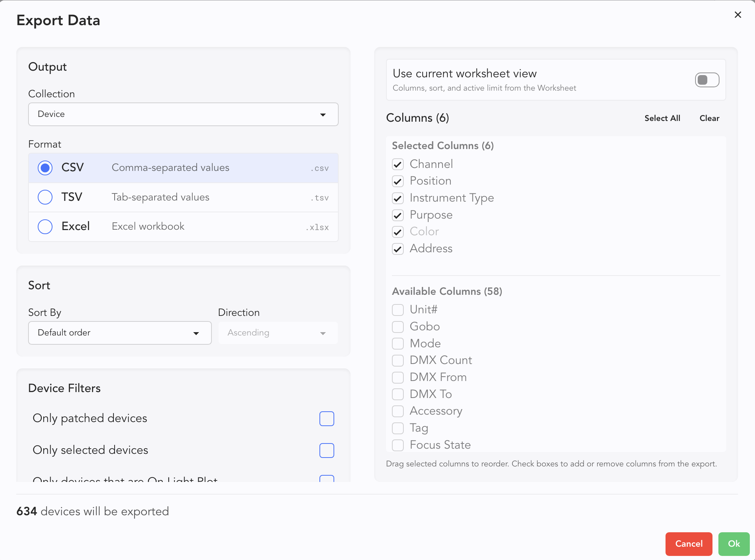755x560 pixels.
Task: Click the Comma-separated values description
Action: point(170,168)
